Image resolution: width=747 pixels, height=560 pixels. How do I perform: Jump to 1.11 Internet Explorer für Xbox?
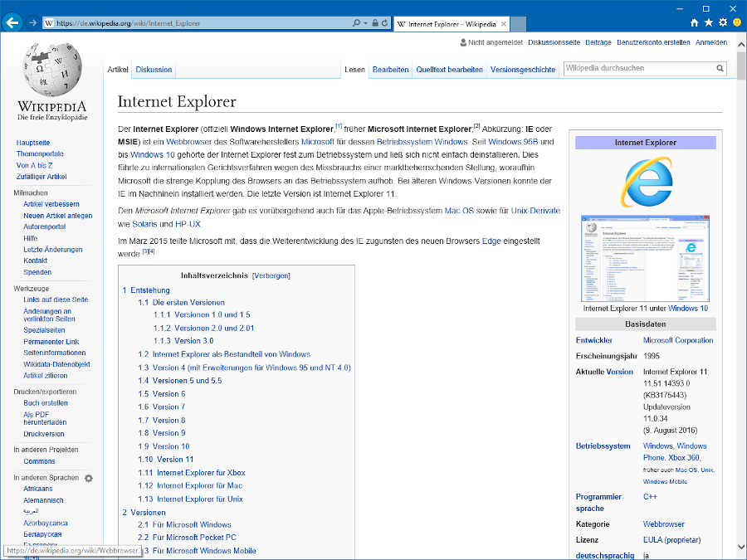point(192,473)
